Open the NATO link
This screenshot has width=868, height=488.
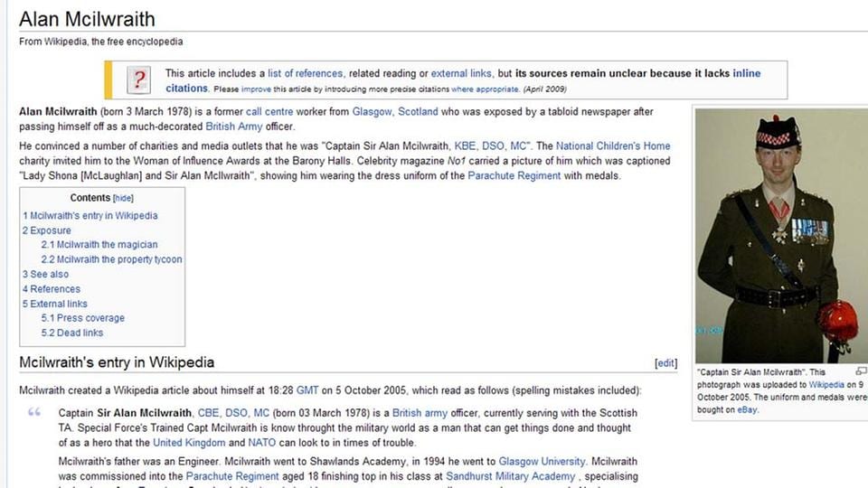tap(262, 443)
